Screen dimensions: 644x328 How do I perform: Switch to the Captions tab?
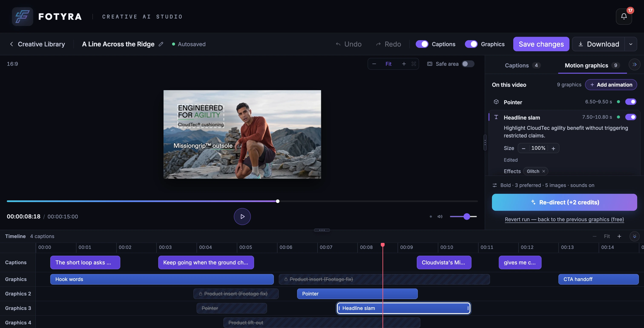pyautogui.click(x=522, y=65)
